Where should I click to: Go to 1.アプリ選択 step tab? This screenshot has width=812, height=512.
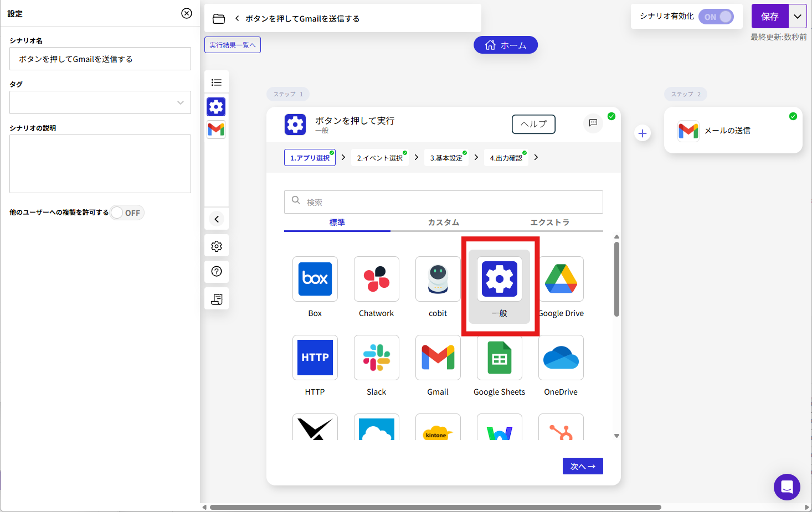click(310, 158)
